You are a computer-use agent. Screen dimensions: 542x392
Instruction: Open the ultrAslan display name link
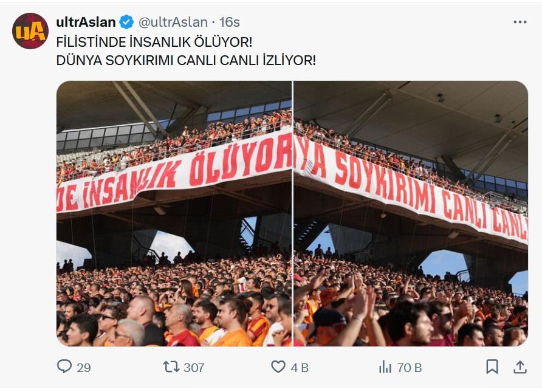coord(86,22)
